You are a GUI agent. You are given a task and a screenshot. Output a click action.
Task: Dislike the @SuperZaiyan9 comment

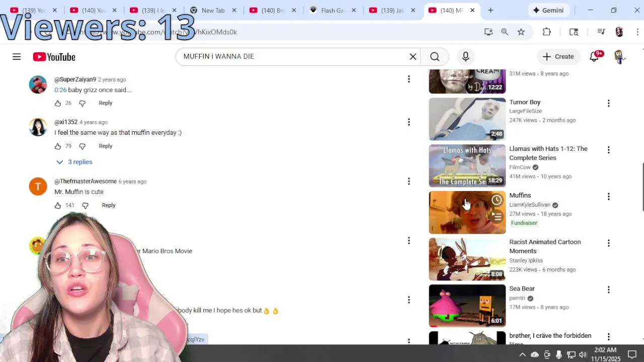click(x=83, y=103)
